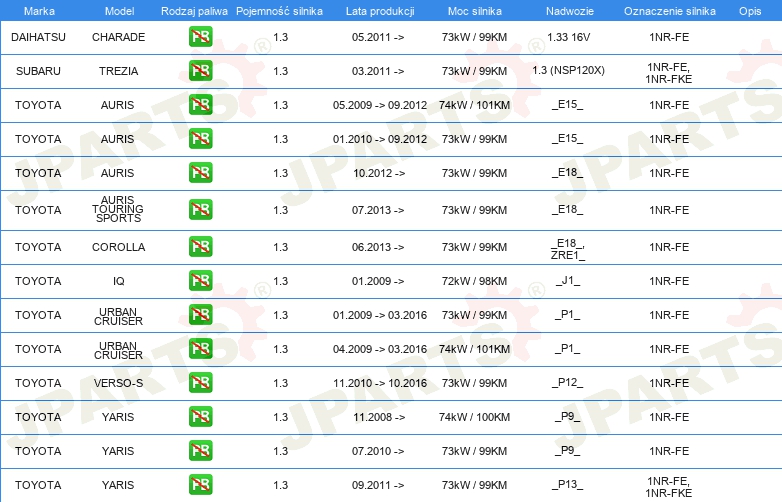Click production date '09.2011 ->'

(x=378, y=485)
